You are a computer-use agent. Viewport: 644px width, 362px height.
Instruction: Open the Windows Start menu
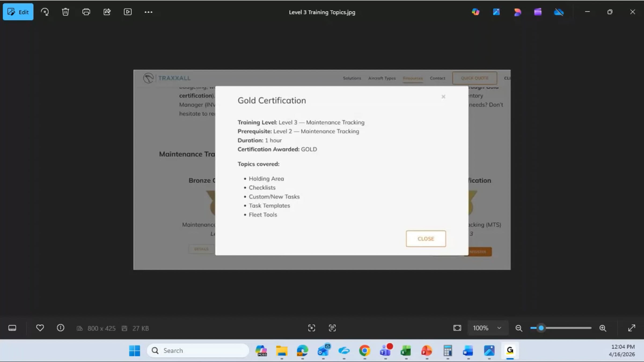(134, 350)
